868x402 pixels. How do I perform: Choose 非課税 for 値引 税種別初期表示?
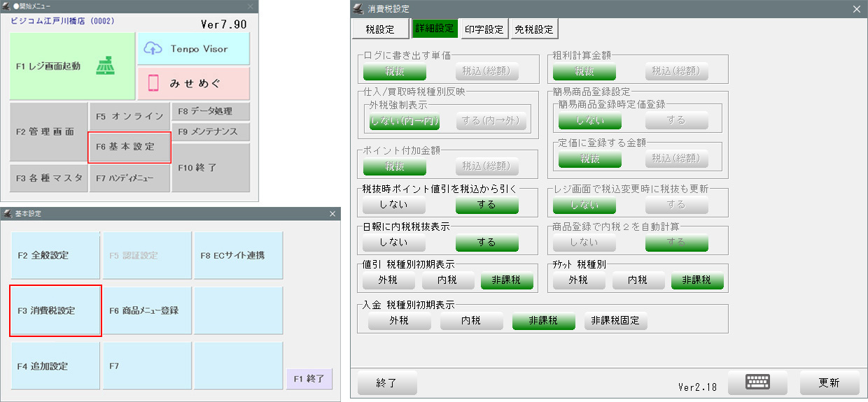pyautogui.click(x=507, y=280)
